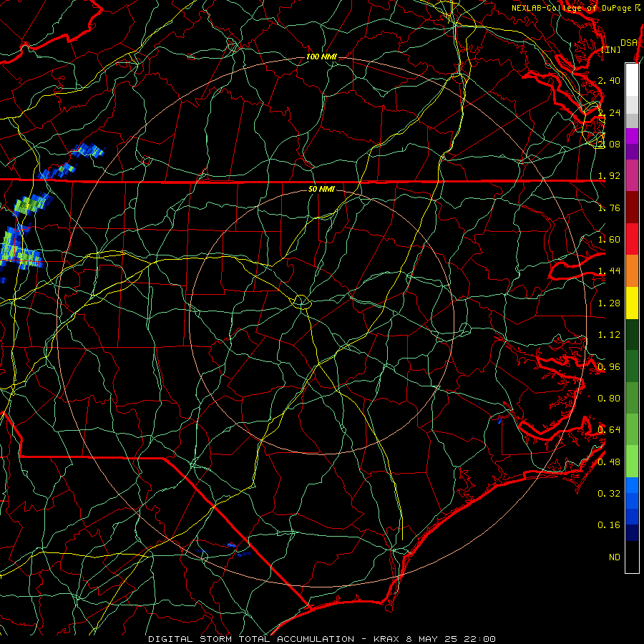Pick the orange legend swatch

coord(632,271)
